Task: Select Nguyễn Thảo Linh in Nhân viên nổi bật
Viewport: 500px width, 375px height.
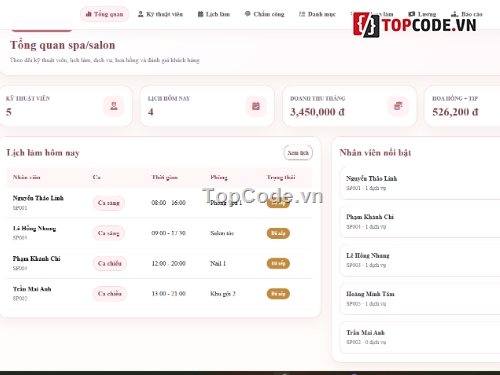Action: tap(420, 183)
